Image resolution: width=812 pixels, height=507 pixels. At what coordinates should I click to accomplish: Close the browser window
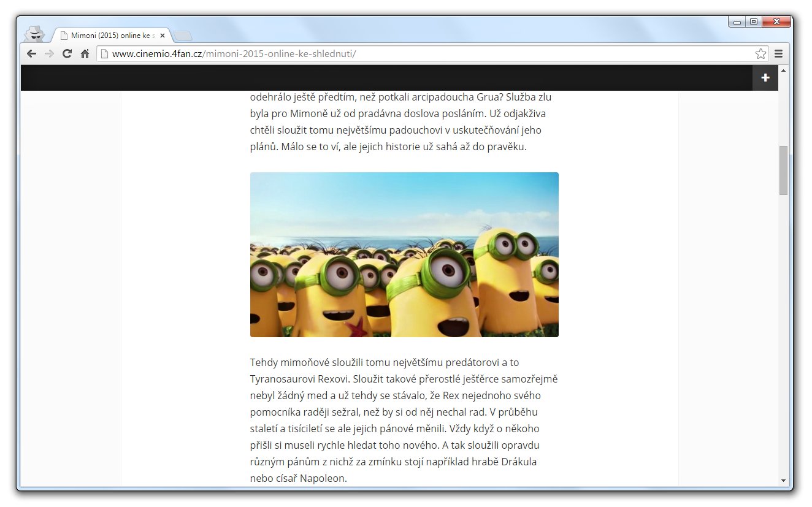coord(776,22)
